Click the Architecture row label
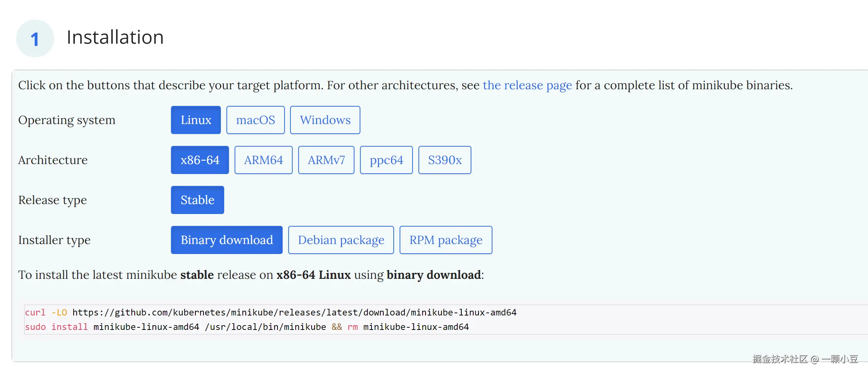 coord(53,160)
